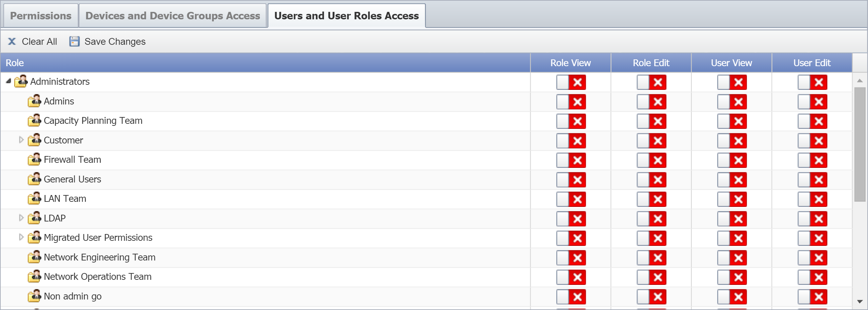Click the scrollbar up arrow
The height and width of the screenshot is (310, 868).
(x=860, y=81)
